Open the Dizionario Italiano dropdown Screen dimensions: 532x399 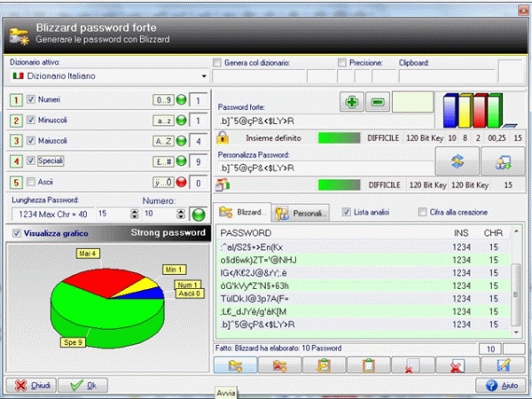109,76
